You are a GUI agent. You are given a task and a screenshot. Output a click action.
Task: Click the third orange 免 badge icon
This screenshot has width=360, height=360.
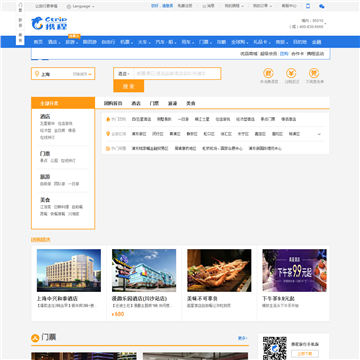(314, 73)
